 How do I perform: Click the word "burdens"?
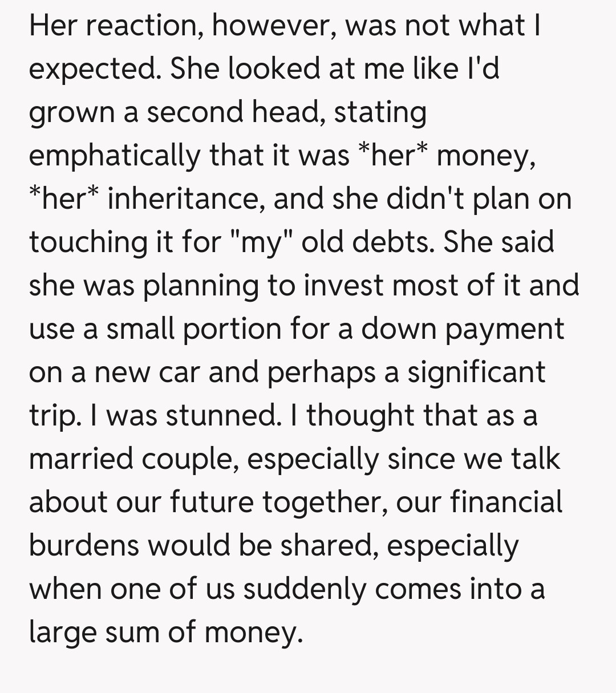(84, 545)
